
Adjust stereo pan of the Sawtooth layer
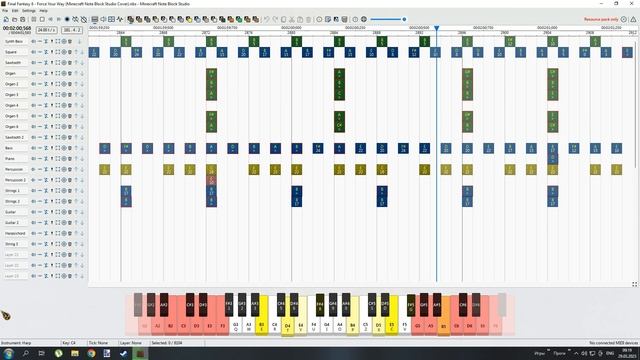click(40, 62)
